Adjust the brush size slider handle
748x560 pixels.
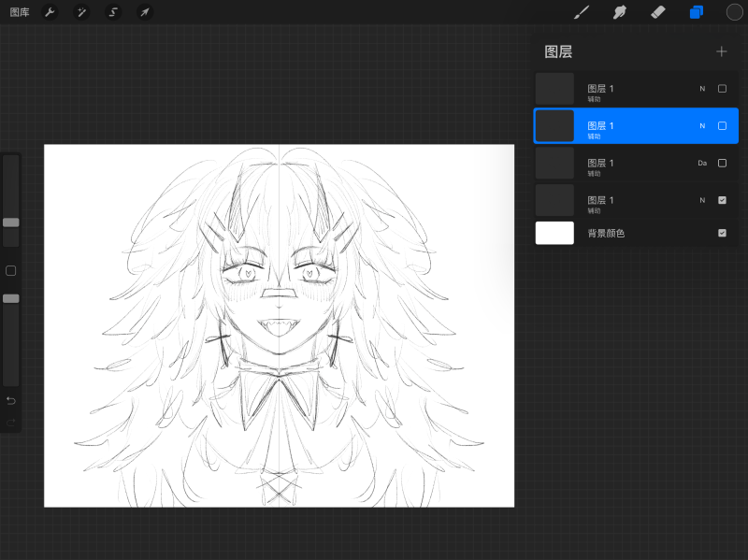(x=11, y=223)
